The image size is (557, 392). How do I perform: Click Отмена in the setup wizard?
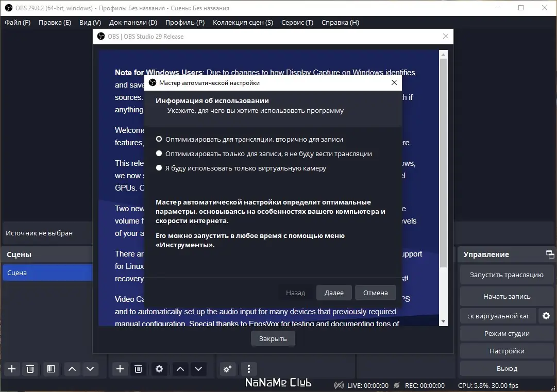(x=376, y=293)
